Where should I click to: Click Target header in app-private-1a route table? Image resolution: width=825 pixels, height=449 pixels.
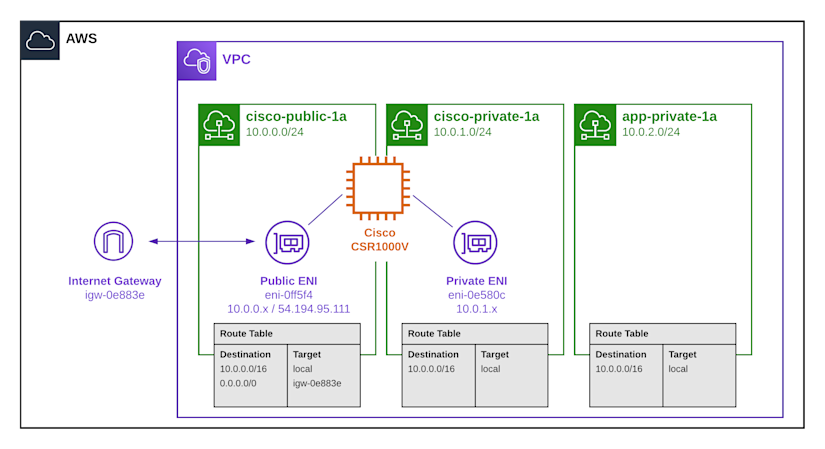pos(682,355)
